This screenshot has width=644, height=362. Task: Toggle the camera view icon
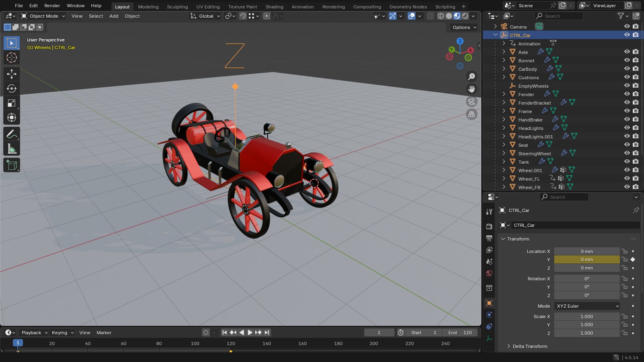click(x=472, y=102)
